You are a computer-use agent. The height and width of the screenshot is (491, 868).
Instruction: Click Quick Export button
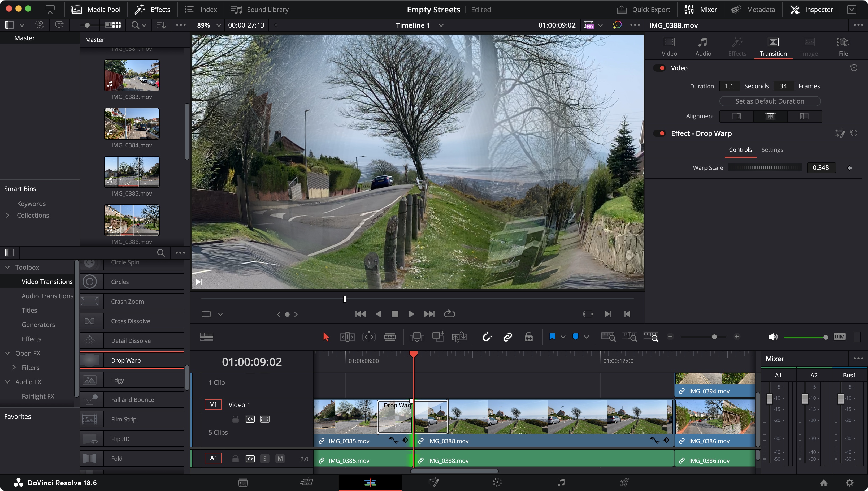[645, 9]
